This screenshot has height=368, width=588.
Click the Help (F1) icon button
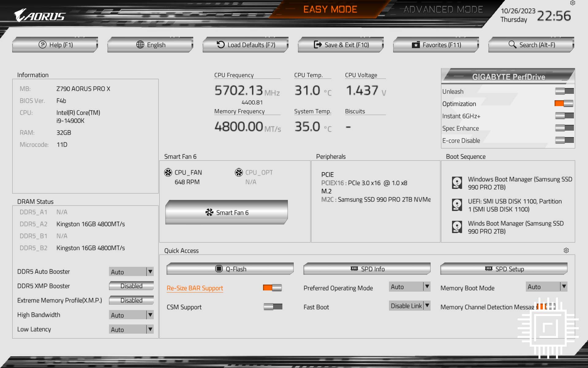click(x=42, y=44)
